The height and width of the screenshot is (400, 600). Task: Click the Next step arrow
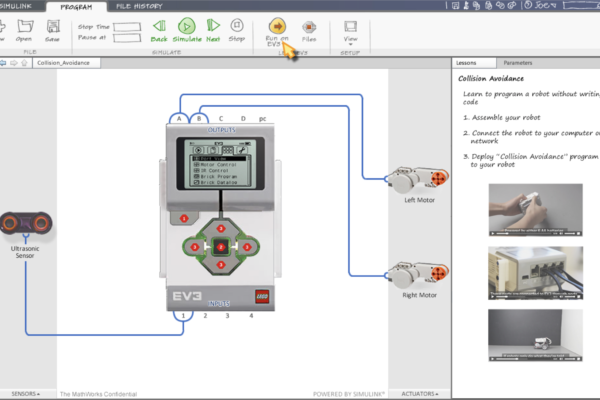212,27
